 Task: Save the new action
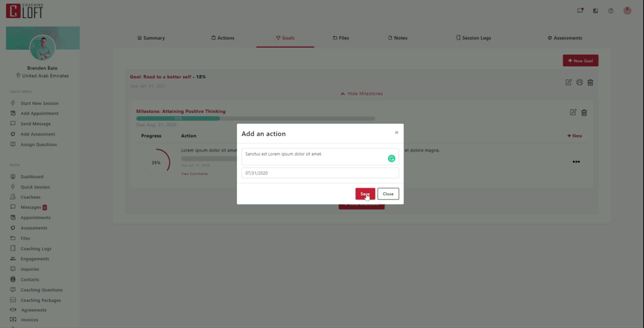(365, 194)
